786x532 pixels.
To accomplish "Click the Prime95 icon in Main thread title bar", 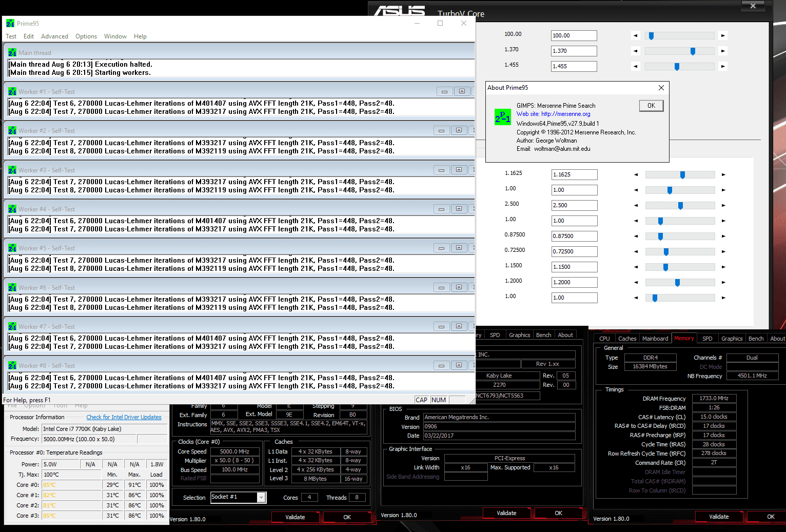I will 12,52.
